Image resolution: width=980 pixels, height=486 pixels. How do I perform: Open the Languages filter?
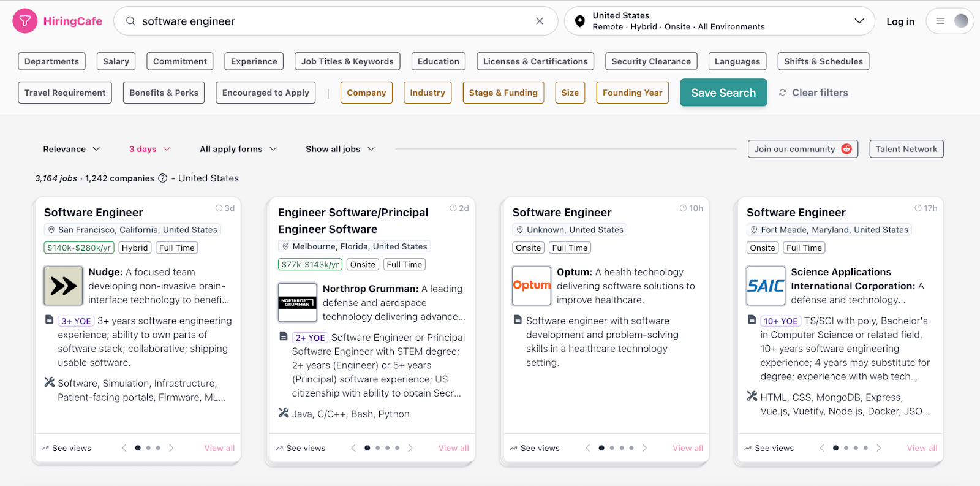[737, 61]
